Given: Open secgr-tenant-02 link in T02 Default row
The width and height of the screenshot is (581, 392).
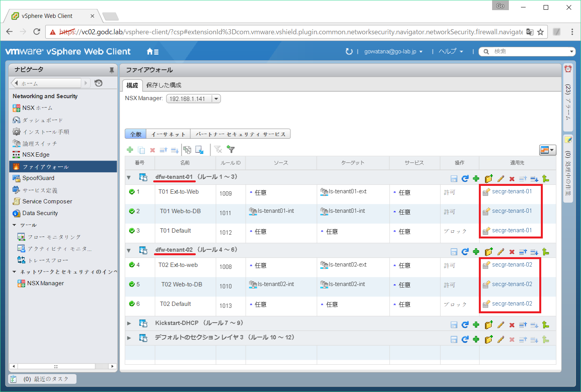Looking at the screenshot, I should 512,304.
